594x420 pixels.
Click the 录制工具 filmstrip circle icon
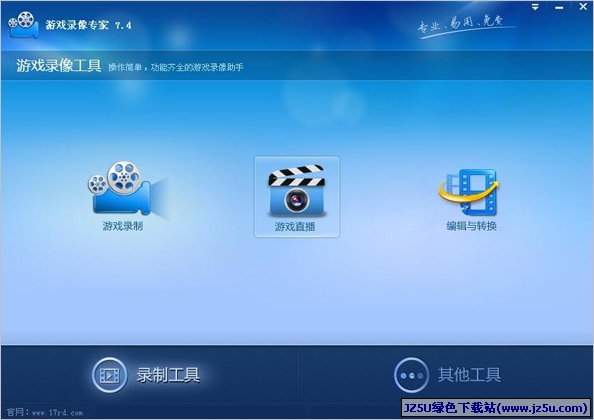click(x=109, y=375)
